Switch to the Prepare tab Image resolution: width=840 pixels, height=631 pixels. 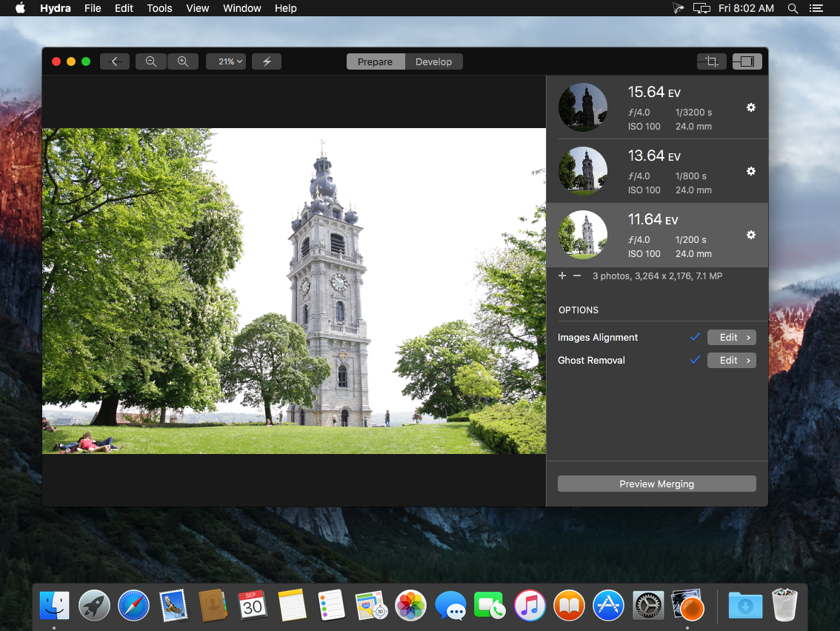point(376,61)
